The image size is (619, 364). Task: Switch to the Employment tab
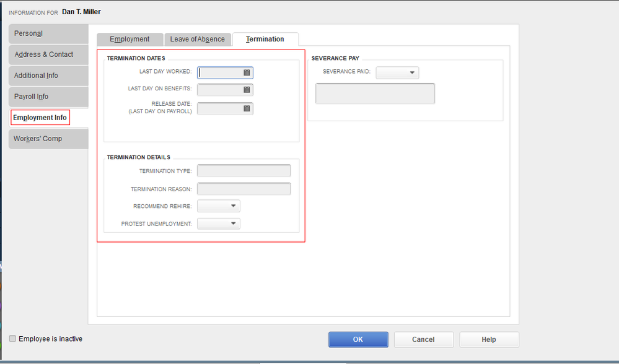130,39
